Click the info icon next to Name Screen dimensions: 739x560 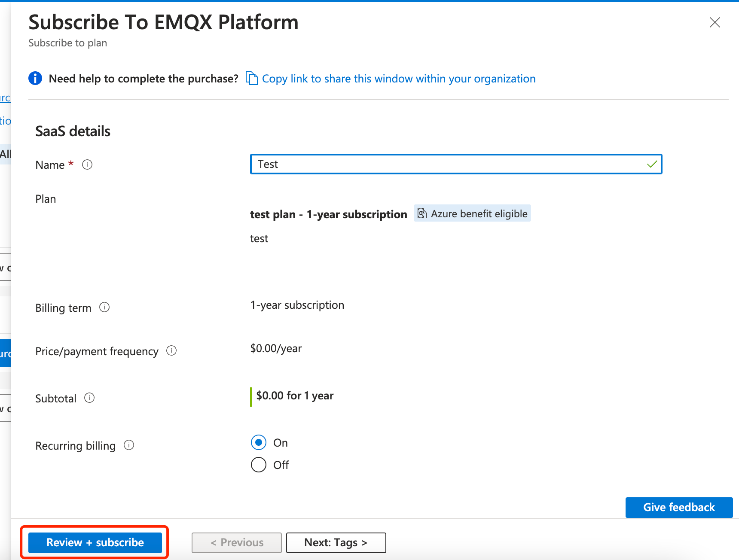tap(87, 164)
